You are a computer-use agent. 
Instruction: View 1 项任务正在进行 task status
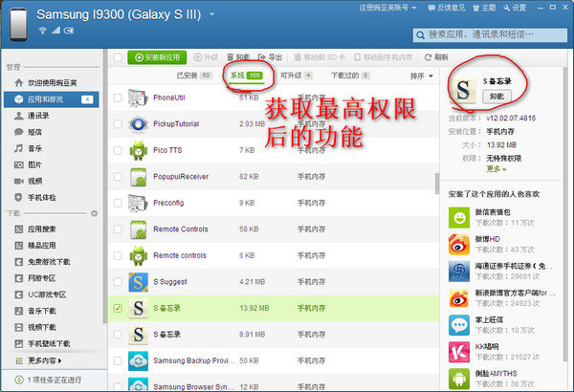(49, 380)
